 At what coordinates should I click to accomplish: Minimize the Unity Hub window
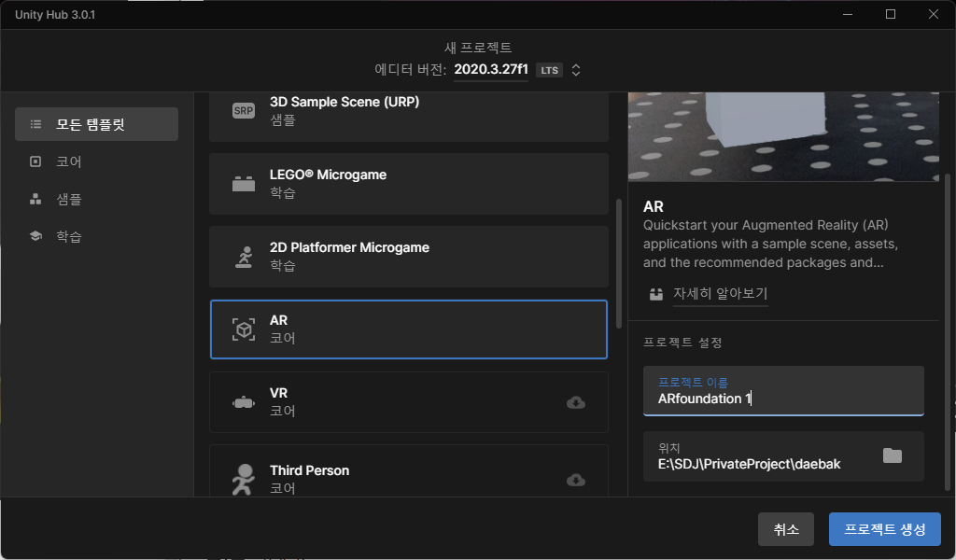click(x=848, y=14)
